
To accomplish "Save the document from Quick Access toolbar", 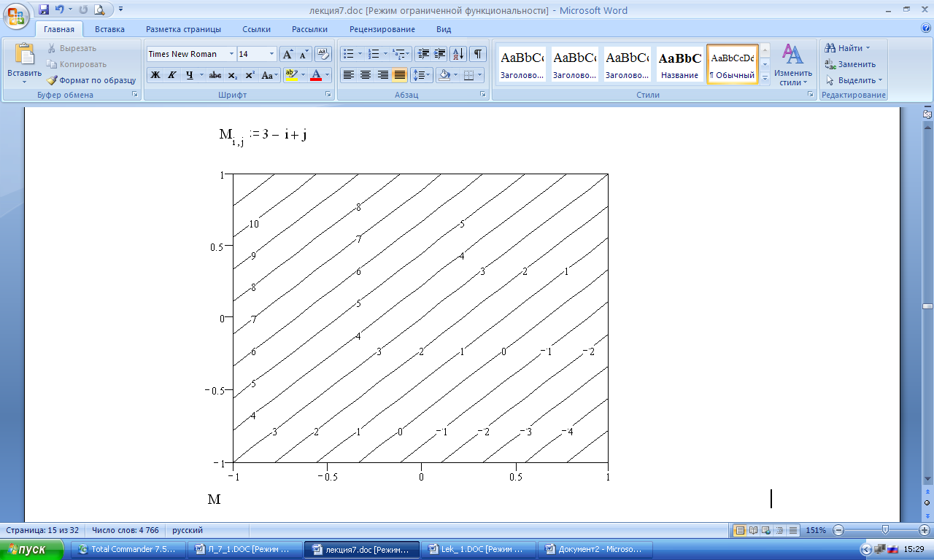I will pos(44,10).
